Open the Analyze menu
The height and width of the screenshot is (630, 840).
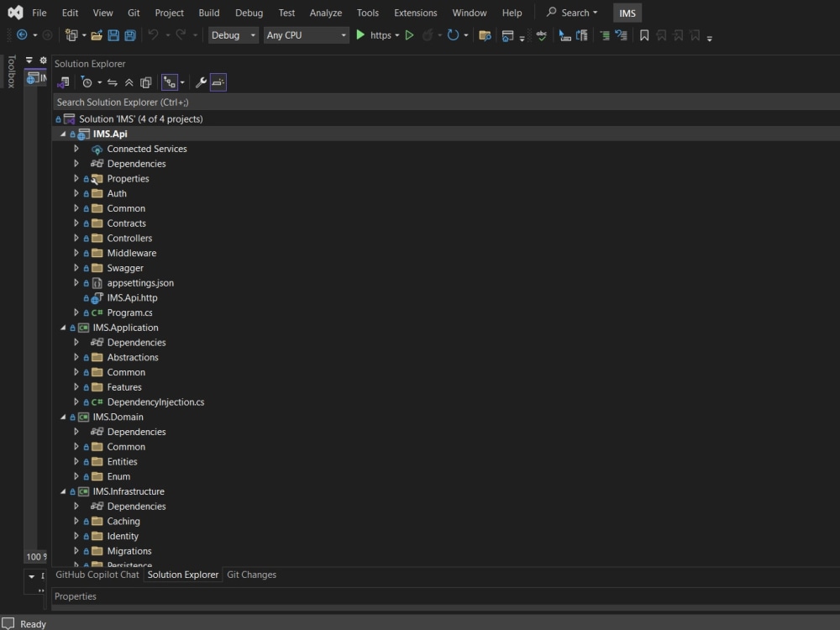coord(326,13)
